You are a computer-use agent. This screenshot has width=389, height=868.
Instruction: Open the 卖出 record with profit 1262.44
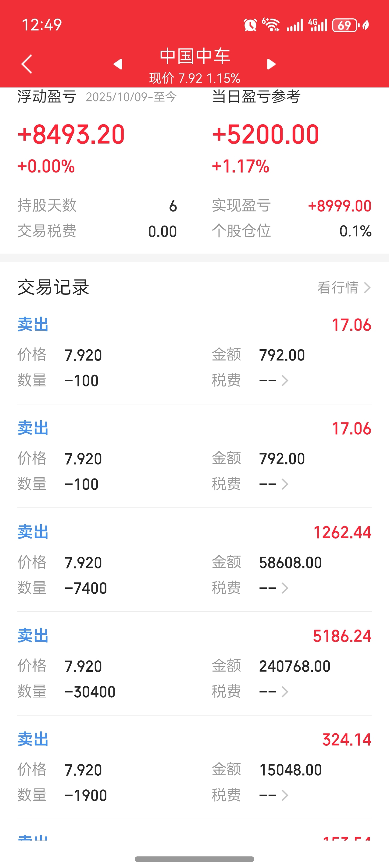194,560
